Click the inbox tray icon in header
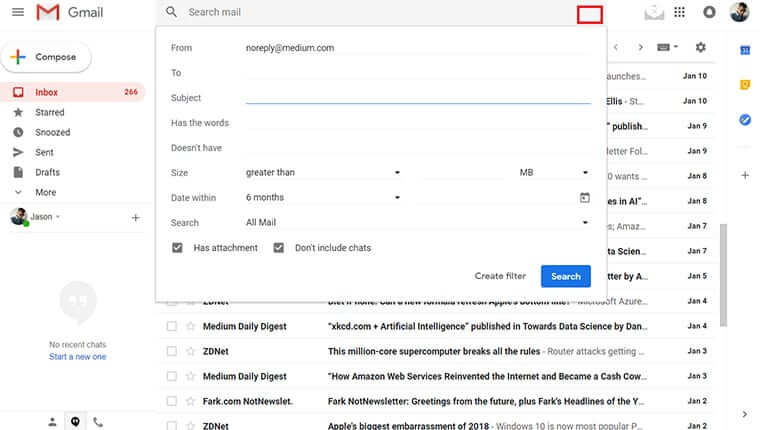 [654, 13]
